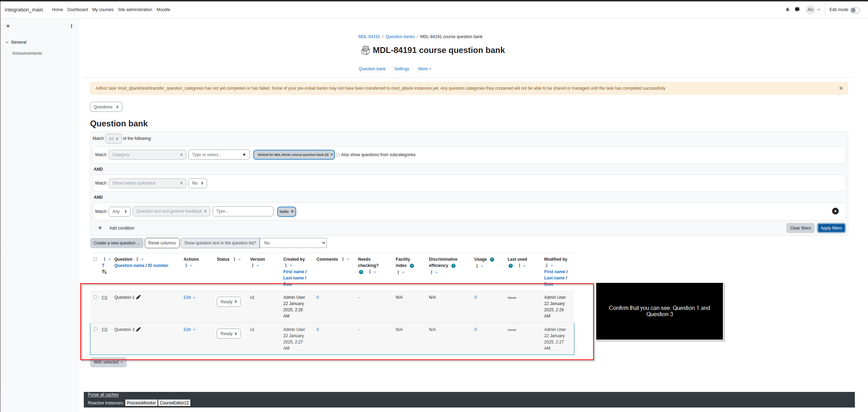Click Question 1 type icon
This screenshot has width=868, height=412.
105,298
